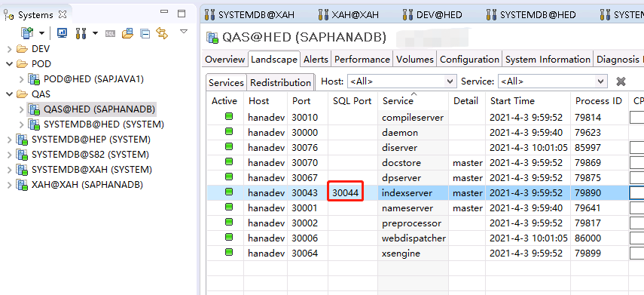Select the Services sub-tab
The image size is (644, 295).
click(226, 82)
